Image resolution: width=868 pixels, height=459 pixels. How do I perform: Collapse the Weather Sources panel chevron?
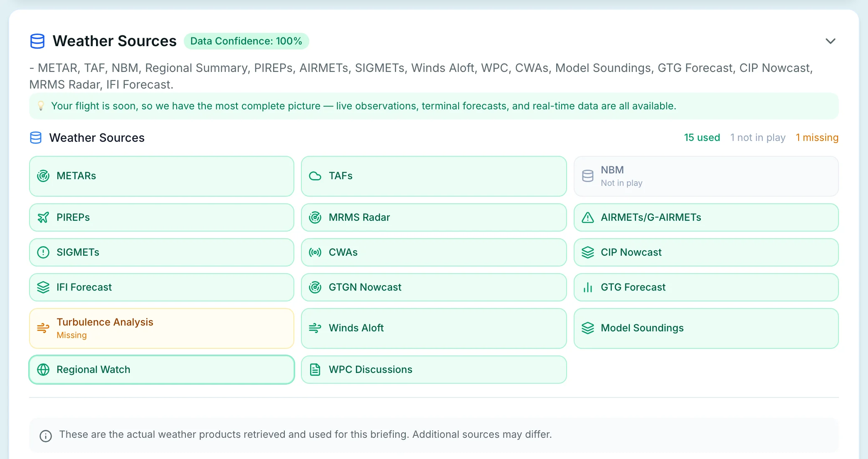(830, 41)
